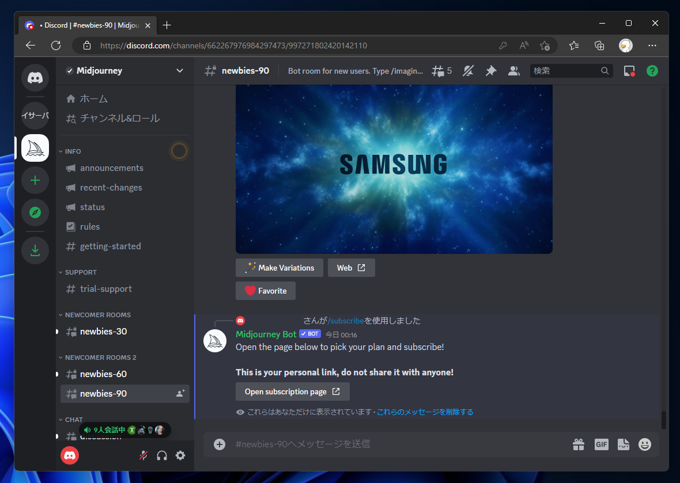Image resolution: width=680 pixels, height=483 pixels.
Task: Click the chat area vertical scrollbar
Action: coord(663,420)
